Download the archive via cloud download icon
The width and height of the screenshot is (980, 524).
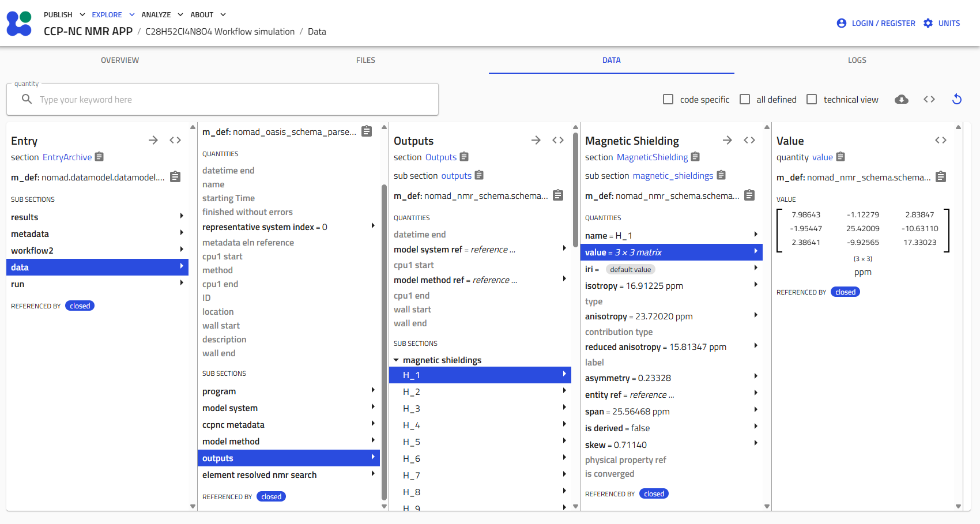coord(902,99)
